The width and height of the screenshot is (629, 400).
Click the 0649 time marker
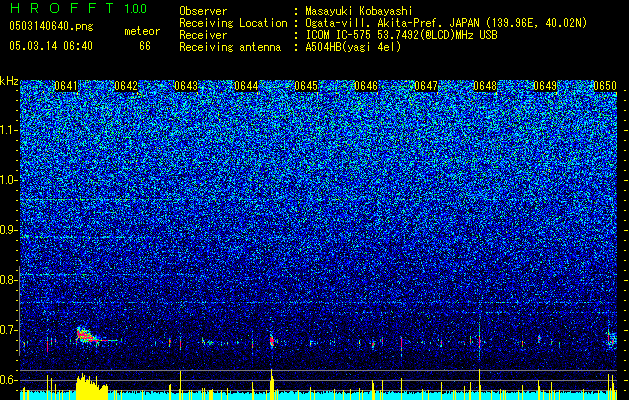[x=545, y=86]
